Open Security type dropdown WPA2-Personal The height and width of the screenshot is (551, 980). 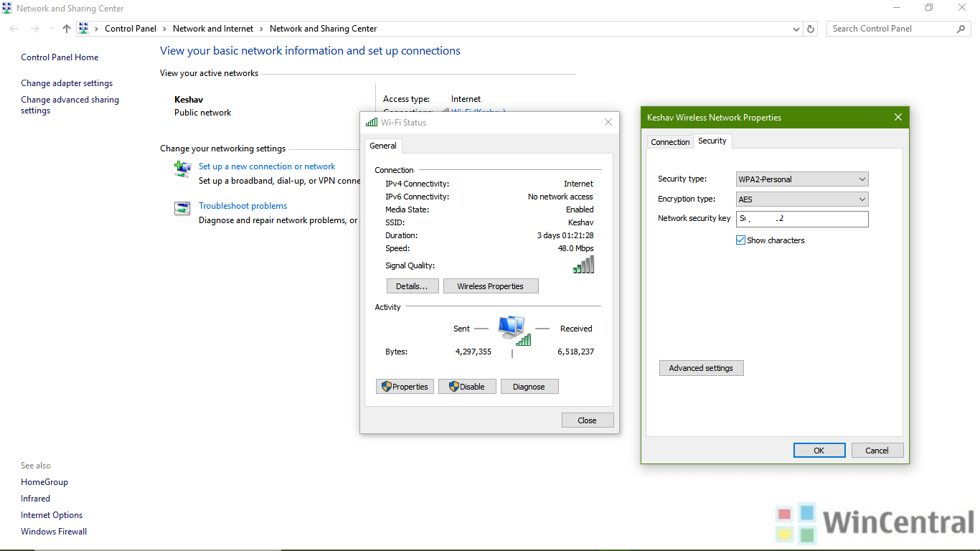tap(802, 179)
